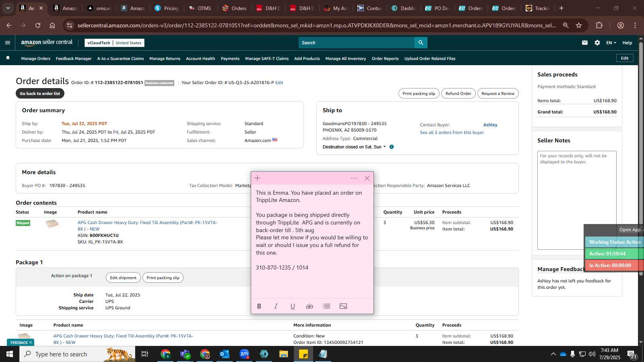This screenshot has width=644, height=362.
Task: See all 3 orders from this buyer
Action: point(452,132)
